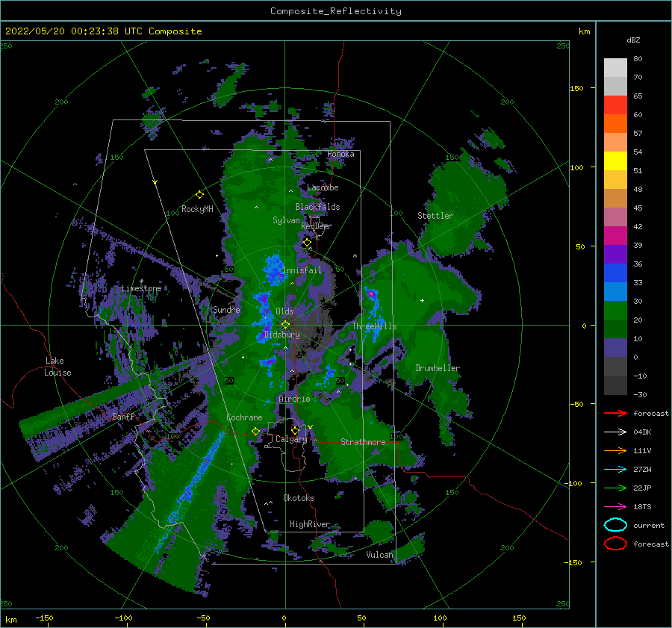Click the cyan 27ZW arrow in legend
Screen dimensions: 672x628
pos(615,470)
